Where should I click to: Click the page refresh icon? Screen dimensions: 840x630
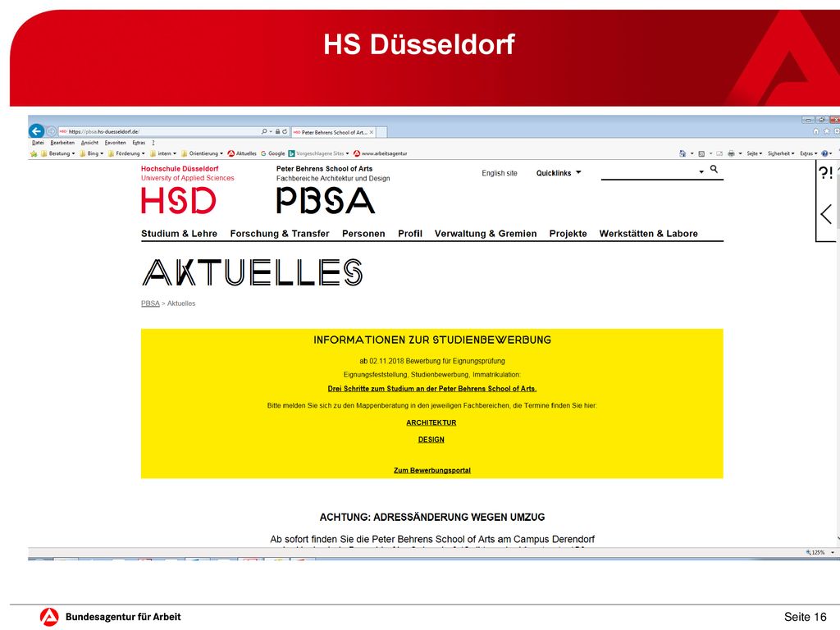tap(285, 131)
